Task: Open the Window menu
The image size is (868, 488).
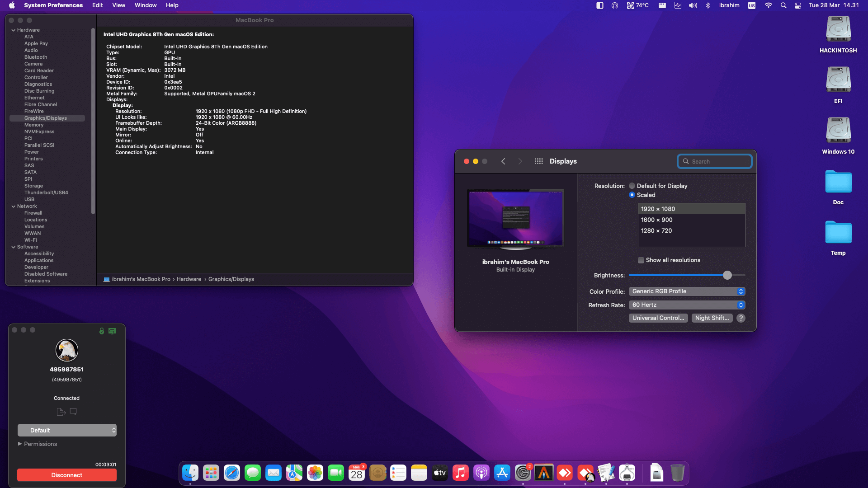Action: pyautogui.click(x=145, y=5)
